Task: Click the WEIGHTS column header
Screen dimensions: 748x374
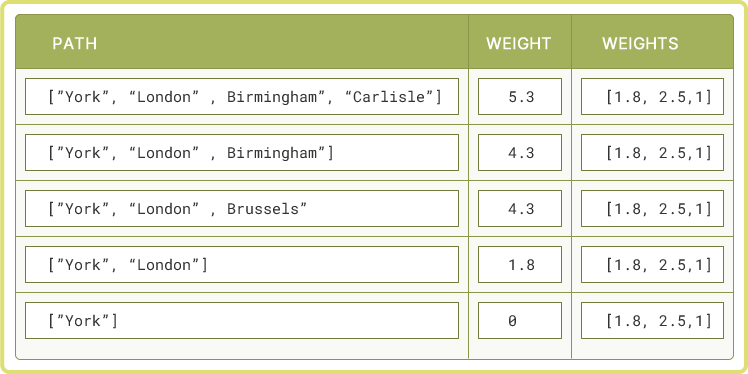Action: (640, 43)
